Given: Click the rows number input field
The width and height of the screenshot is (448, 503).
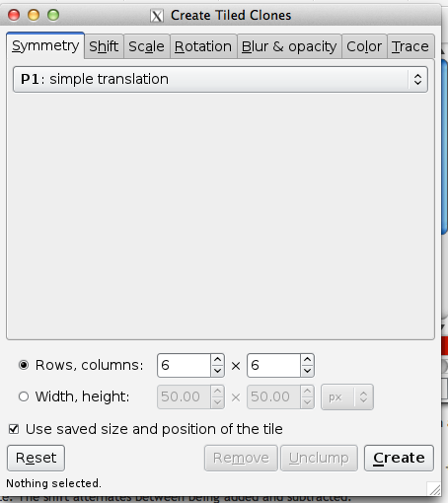Looking at the screenshot, I should click(x=184, y=366).
